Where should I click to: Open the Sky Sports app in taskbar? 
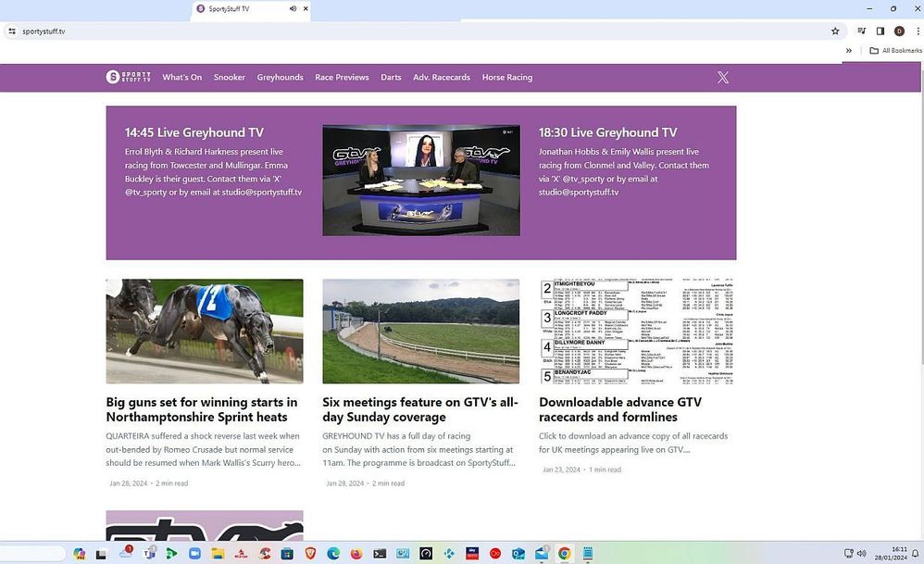[472, 554]
